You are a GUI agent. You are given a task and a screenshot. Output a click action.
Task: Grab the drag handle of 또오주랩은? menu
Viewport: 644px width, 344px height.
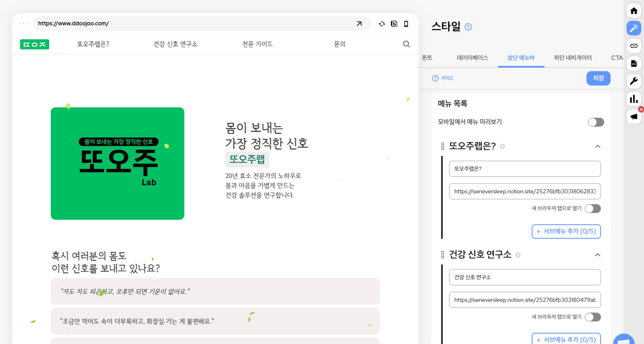(x=443, y=146)
